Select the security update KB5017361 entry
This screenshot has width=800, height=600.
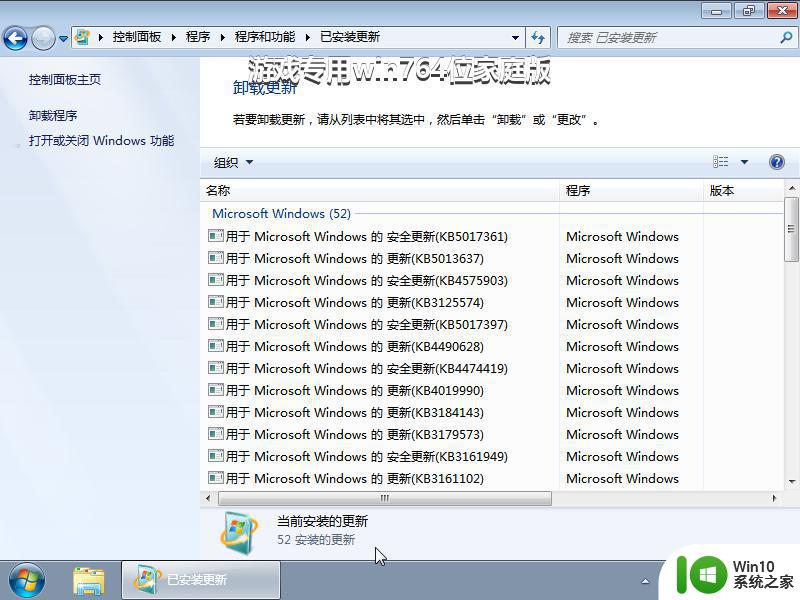pyautogui.click(x=366, y=237)
